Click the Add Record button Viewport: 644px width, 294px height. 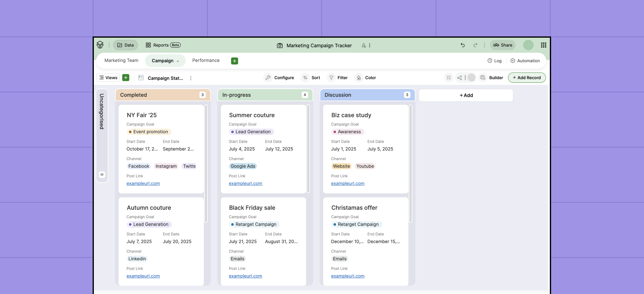click(x=527, y=77)
